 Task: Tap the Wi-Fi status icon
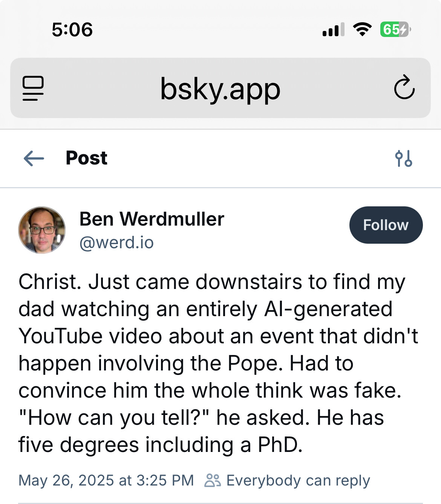[x=362, y=29]
